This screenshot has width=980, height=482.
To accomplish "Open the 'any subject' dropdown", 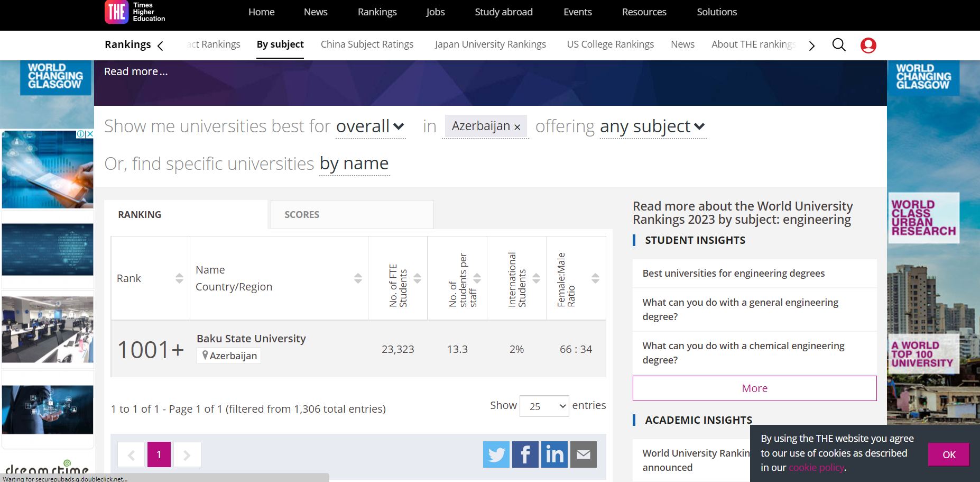I will (x=652, y=126).
